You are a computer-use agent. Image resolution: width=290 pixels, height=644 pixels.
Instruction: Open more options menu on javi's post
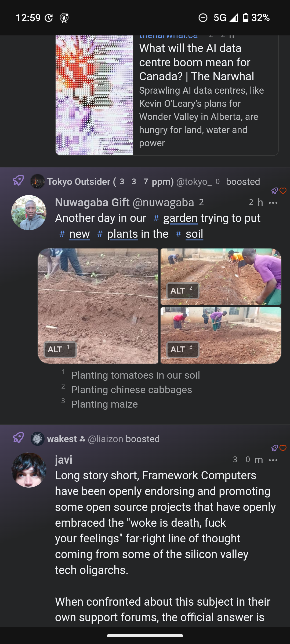(273, 460)
